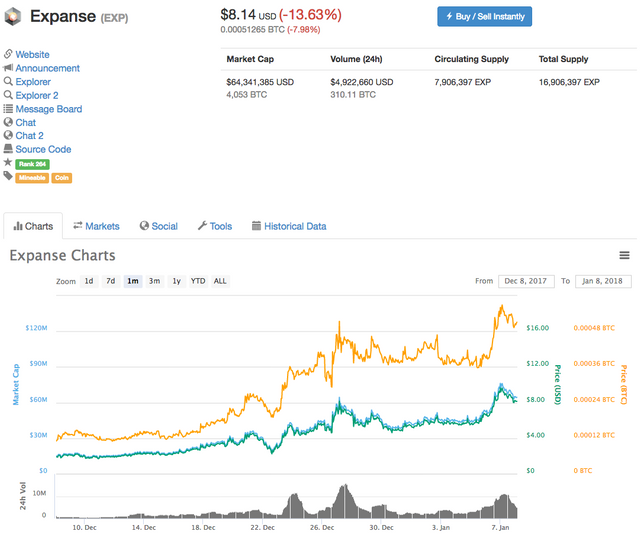640x535 pixels.
Task: Click the wrench icon on Tools tab
Action: coord(202,226)
